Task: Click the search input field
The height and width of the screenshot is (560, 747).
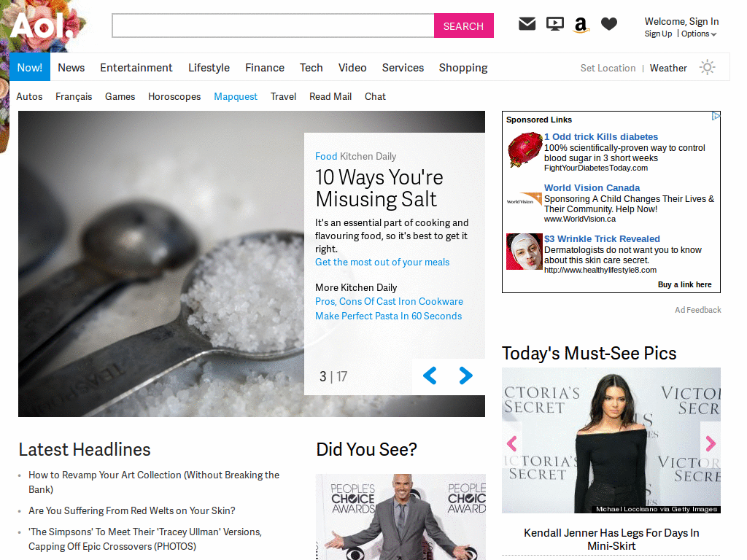Action: pyautogui.click(x=273, y=26)
